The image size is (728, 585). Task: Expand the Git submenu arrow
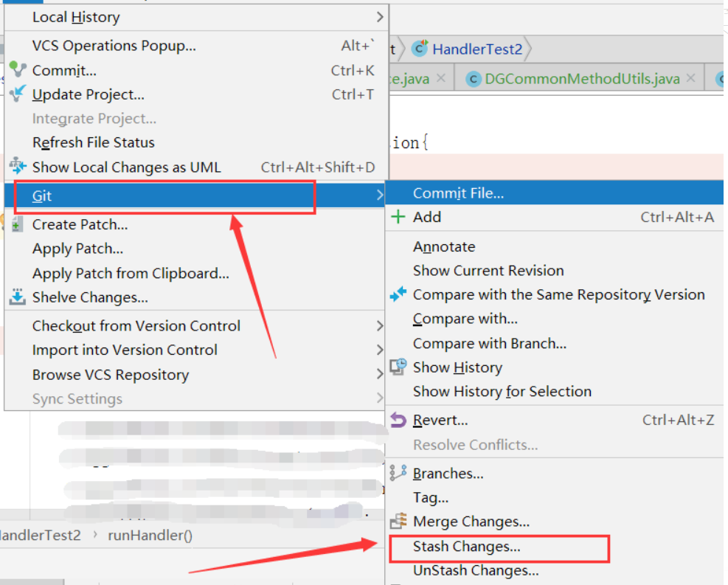(x=380, y=195)
